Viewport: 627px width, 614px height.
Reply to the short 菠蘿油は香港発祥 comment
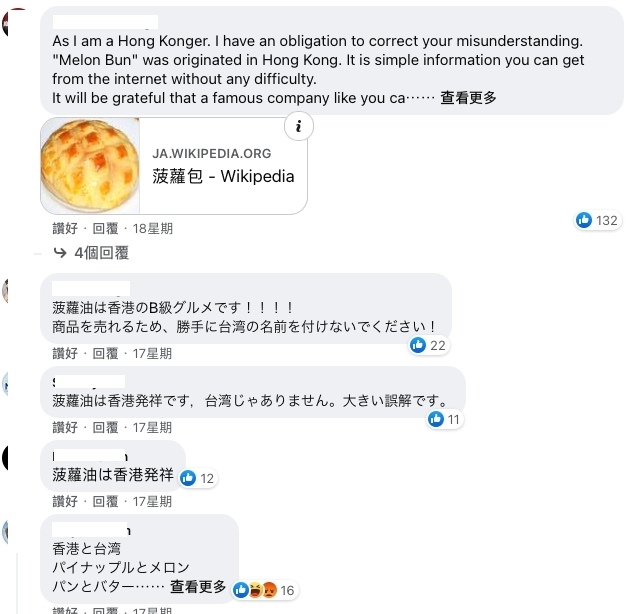coord(105,501)
